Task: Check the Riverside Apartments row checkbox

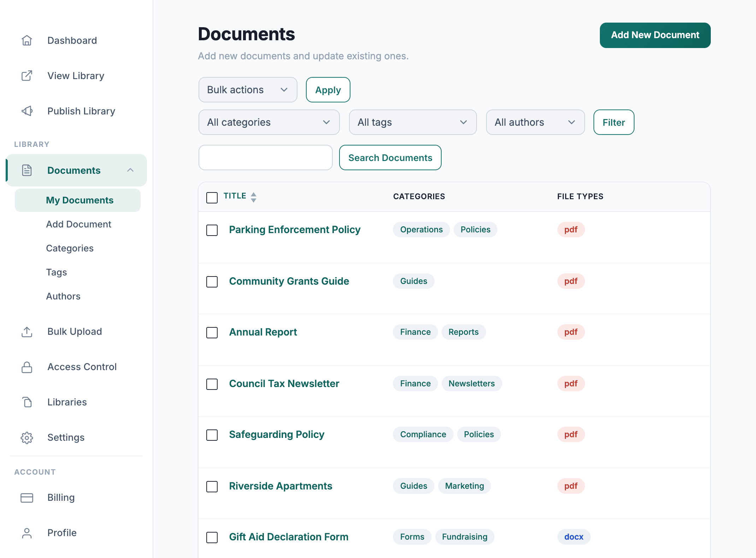Action: (x=212, y=486)
